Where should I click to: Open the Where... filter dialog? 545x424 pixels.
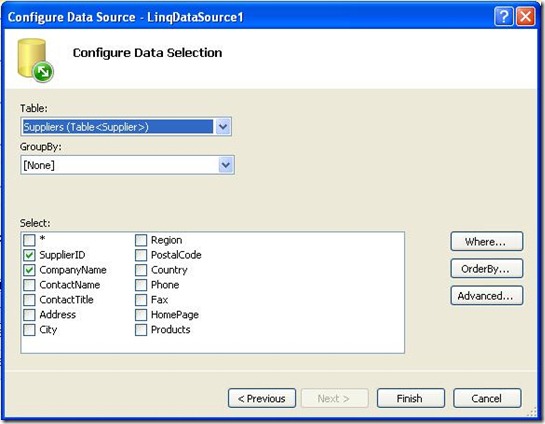coord(487,242)
